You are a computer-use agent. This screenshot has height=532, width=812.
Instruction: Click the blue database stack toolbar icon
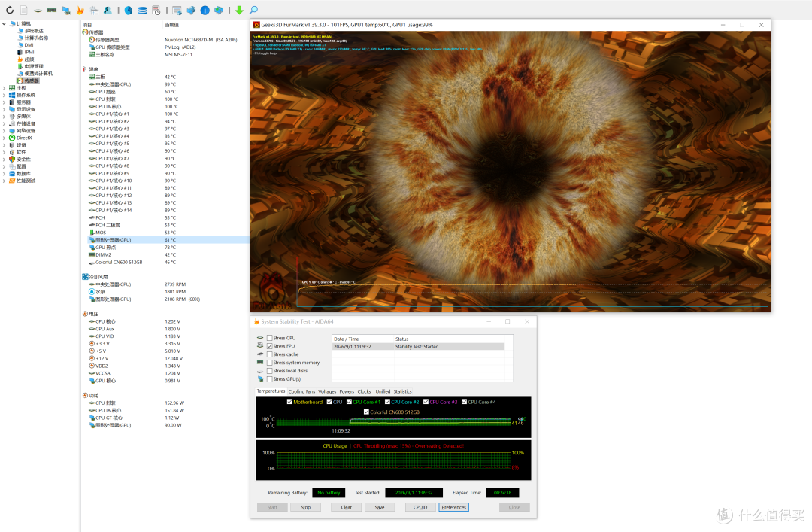tap(142, 10)
